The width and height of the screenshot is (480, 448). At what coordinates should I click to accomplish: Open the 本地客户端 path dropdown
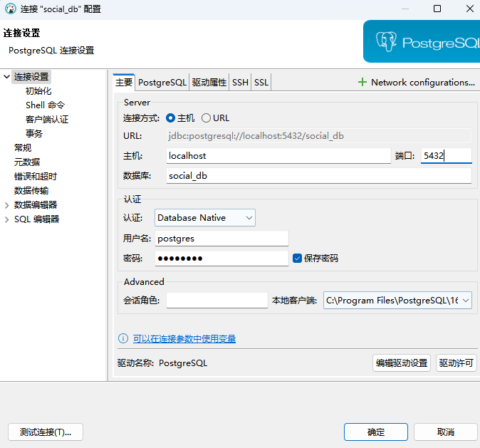coord(397,301)
